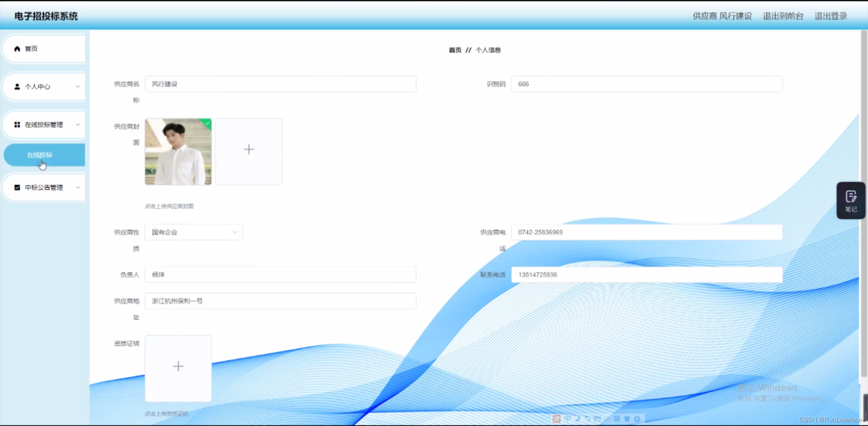
Task: Click the 退出登录 link
Action: click(x=831, y=16)
